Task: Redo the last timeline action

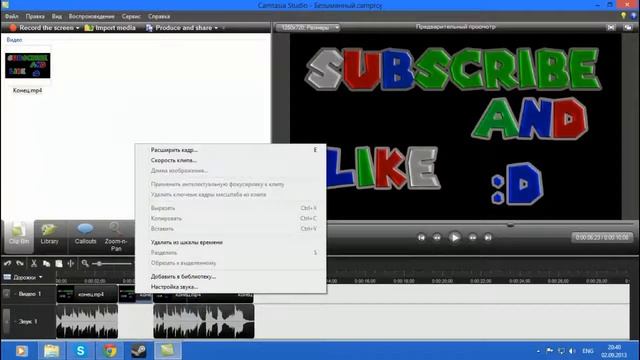Action: click(x=20, y=264)
